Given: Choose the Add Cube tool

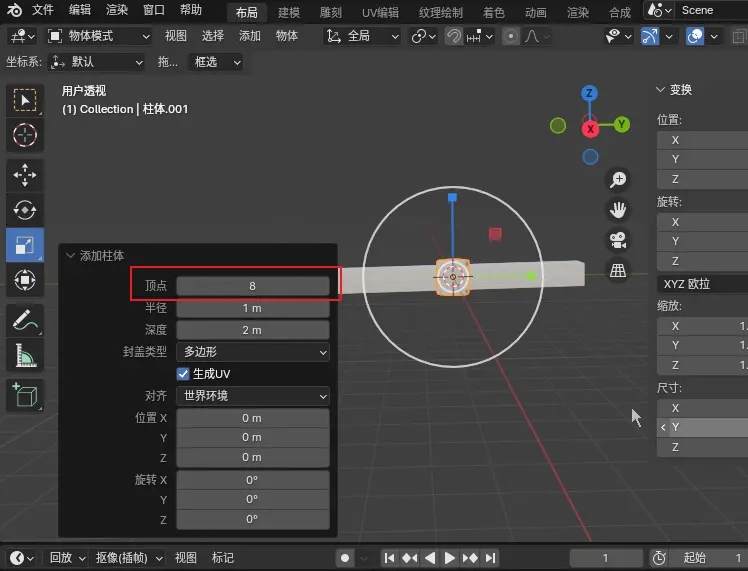Looking at the screenshot, I should [x=25, y=395].
